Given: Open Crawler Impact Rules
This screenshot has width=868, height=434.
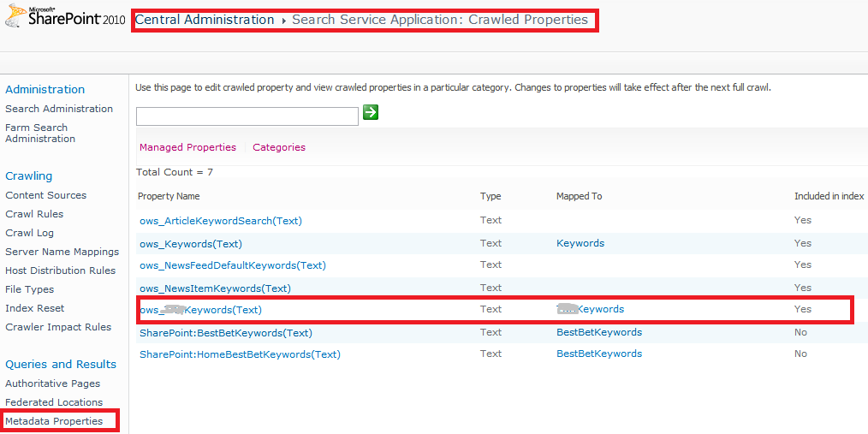Looking at the screenshot, I should (x=58, y=327).
